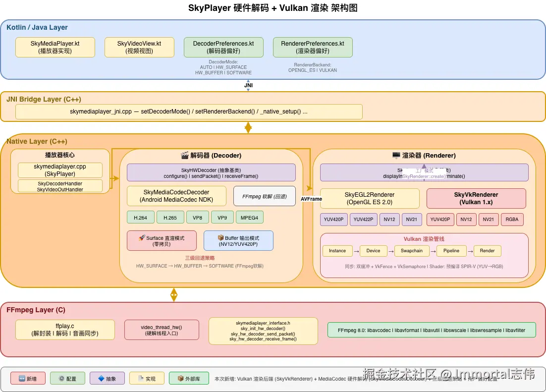
Task: Open the DecoderPreferences.kt decoder mode selector
Action: pos(223,66)
